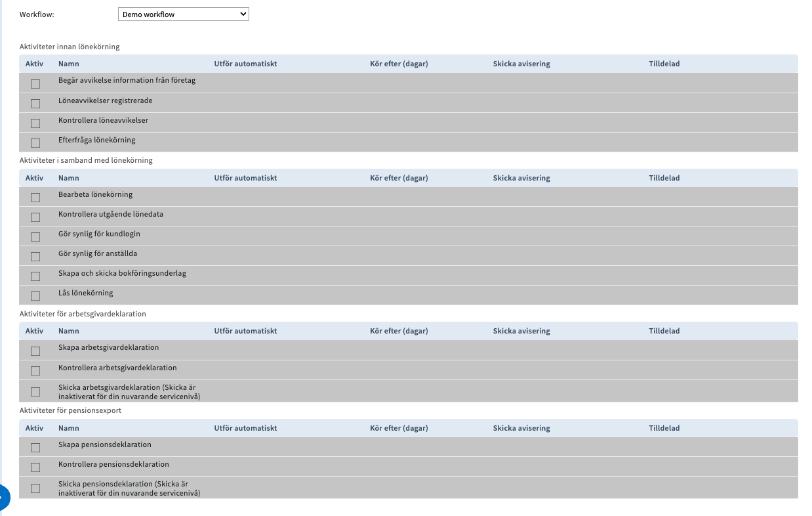Check the 'Skapa pensionsdeklaration' checkbox
This screenshot has width=812, height=516.
[x=35, y=448]
